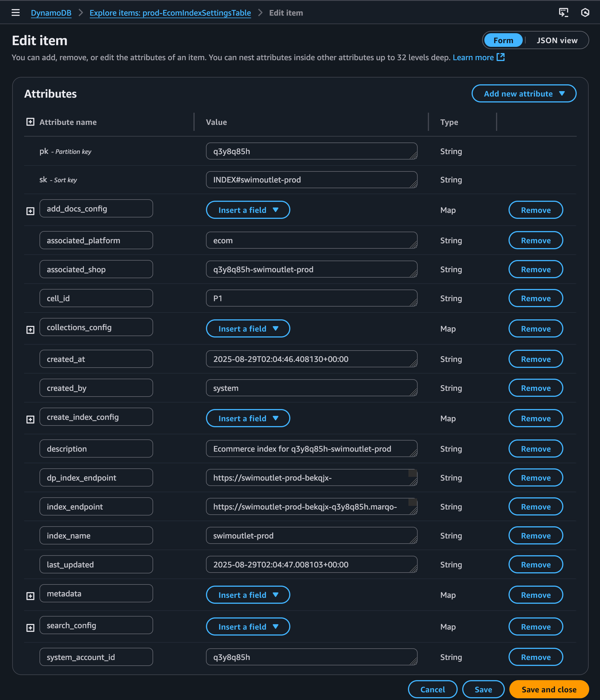
Task: Expand all attributes using the header plus icon
Action: [x=30, y=122]
